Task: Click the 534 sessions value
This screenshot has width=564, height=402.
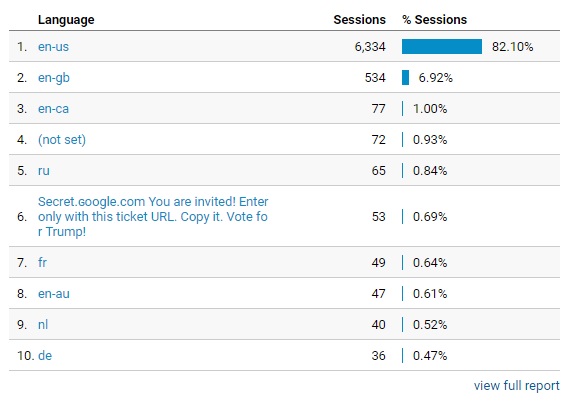Action: tap(375, 78)
